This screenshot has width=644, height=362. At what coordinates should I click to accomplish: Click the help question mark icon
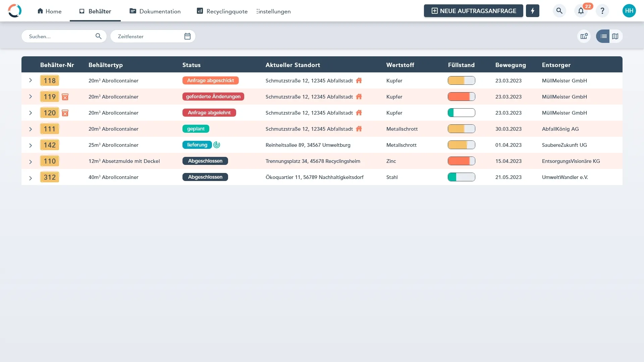click(x=602, y=11)
